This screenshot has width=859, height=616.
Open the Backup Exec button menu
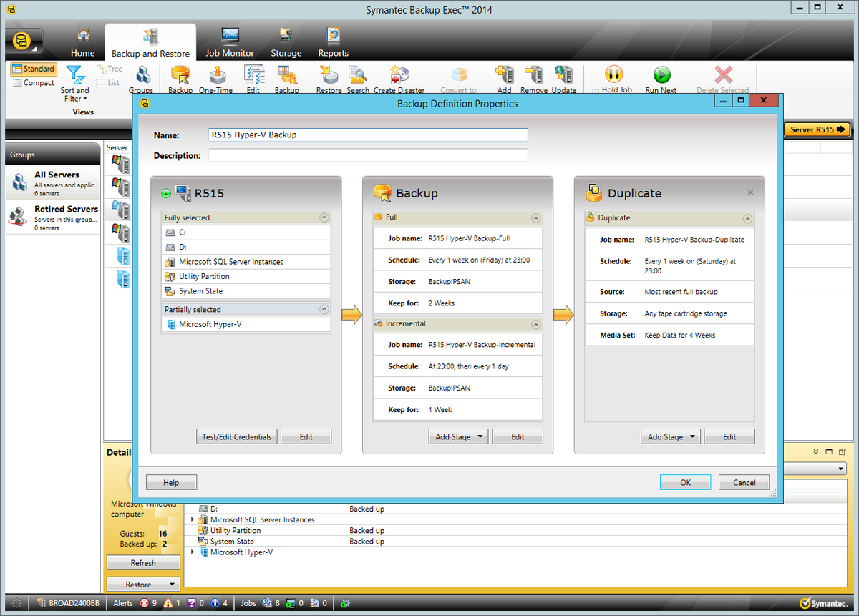(22, 41)
